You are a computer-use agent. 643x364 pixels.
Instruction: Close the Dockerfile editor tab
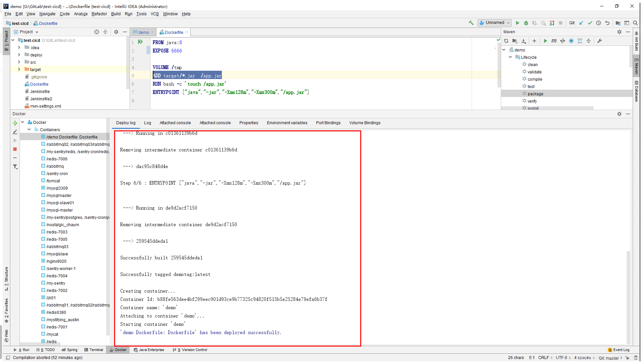[187, 32]
